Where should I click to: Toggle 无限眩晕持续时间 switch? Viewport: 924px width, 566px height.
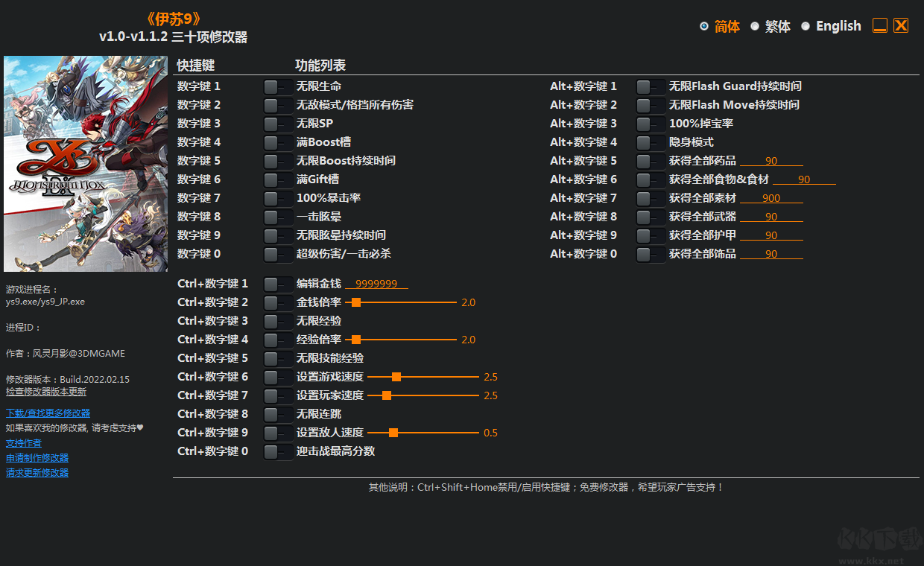click(278, 236)
